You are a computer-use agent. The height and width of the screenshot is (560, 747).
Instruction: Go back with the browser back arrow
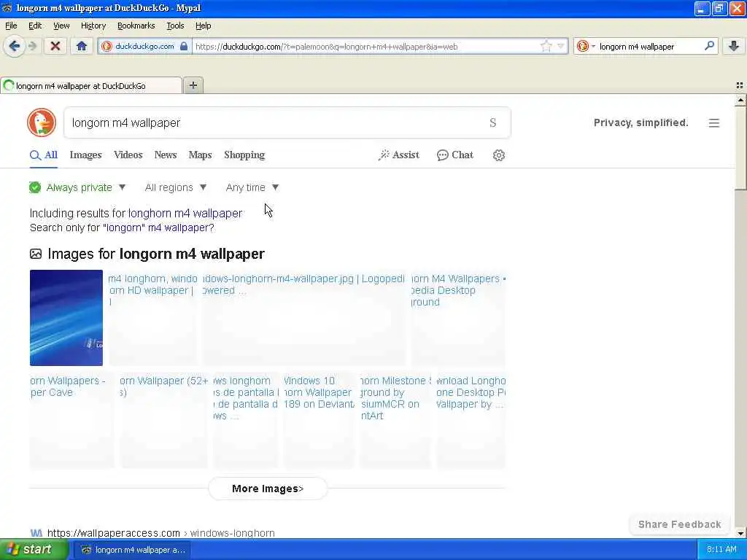point(15,46)
